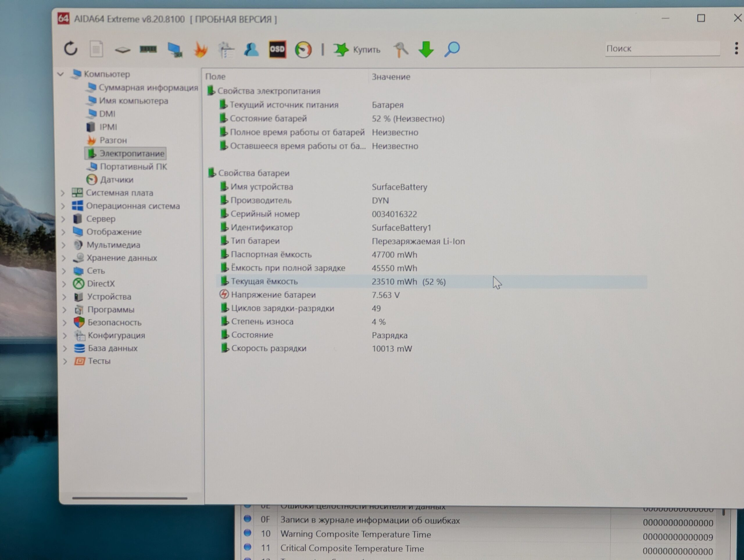Expand the Системная плата node
744x560 pixels.
[63, 193]
